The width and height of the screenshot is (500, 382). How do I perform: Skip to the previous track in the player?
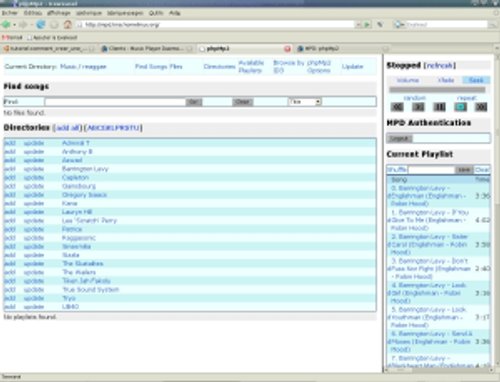point(397,107)
